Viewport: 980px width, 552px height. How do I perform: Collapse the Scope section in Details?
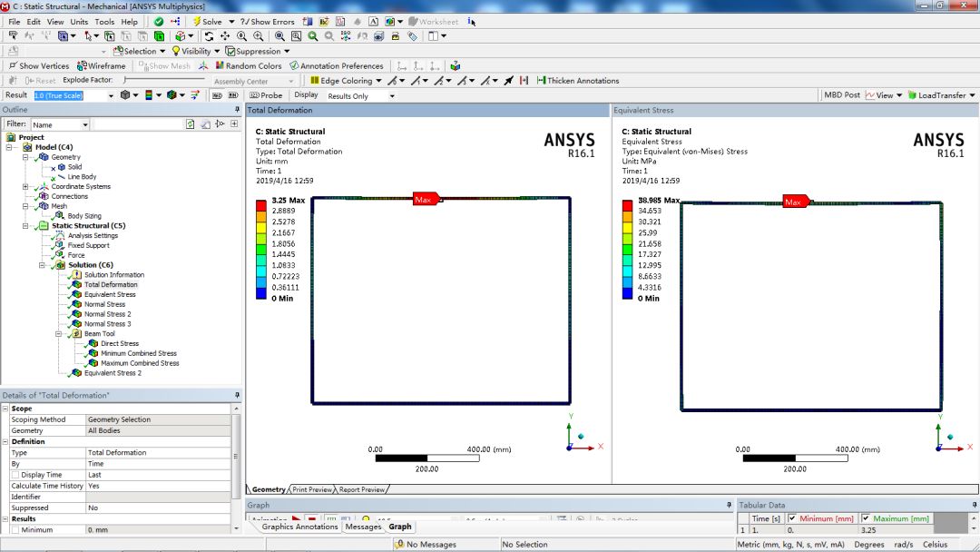(5, 409)
